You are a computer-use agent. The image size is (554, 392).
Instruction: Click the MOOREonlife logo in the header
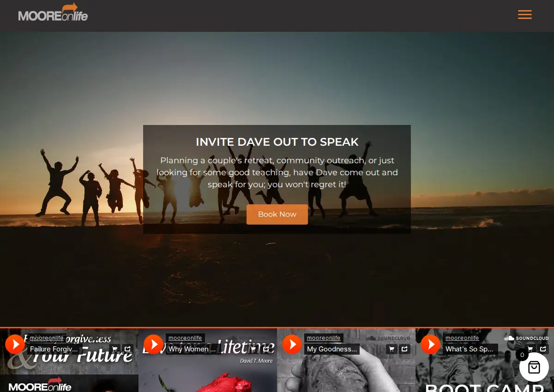point(53,12)
